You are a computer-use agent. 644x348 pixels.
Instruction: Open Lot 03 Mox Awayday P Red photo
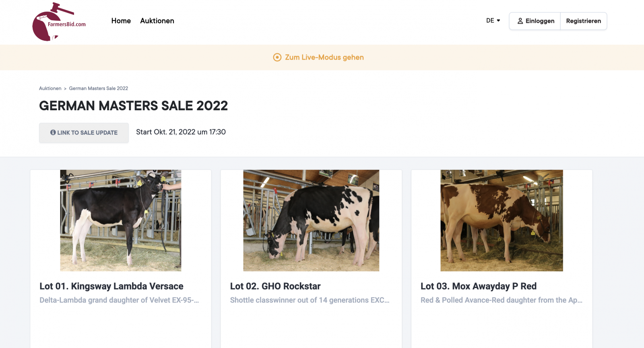tap(502, 220)
